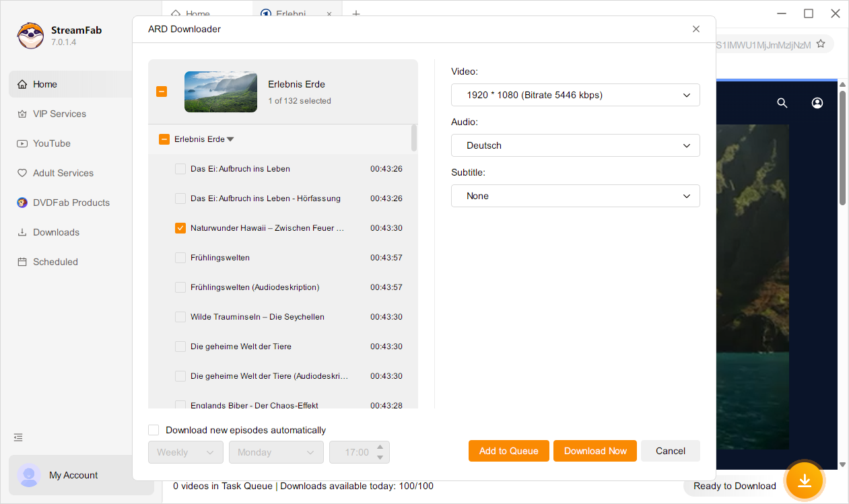Collapse the sidebar using bottom-left icon
Viewport: 849px width, 504px height.
18,437
